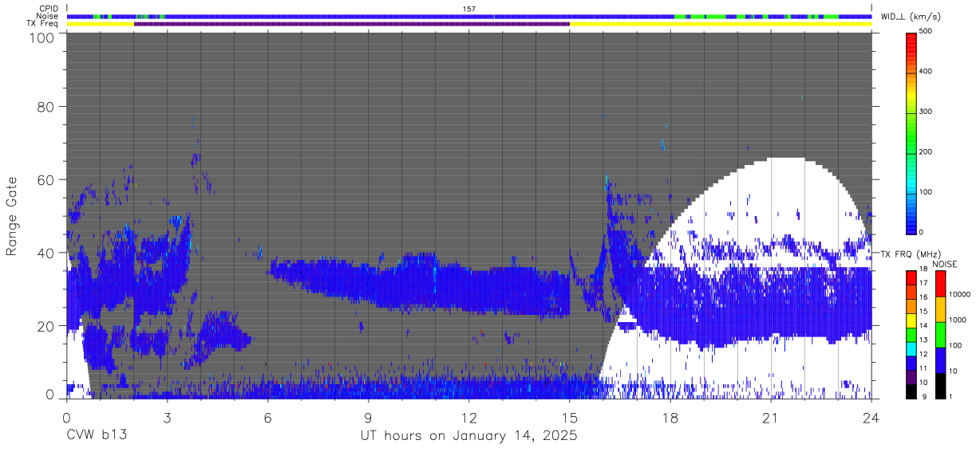Image resolution: width=980 pixels, height=452 pixels.
Task: Click the 14 label on TX FRQ legend
Action: 922,325
